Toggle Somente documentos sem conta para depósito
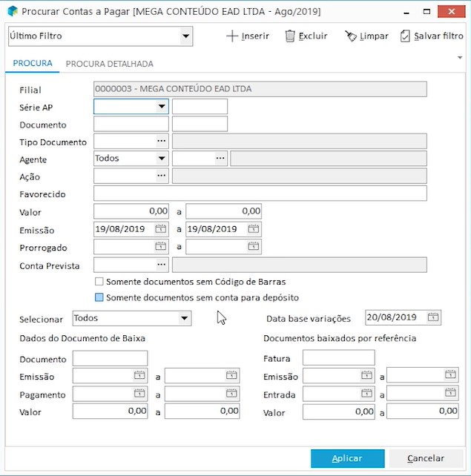The image size is (471, 476). 99,297
